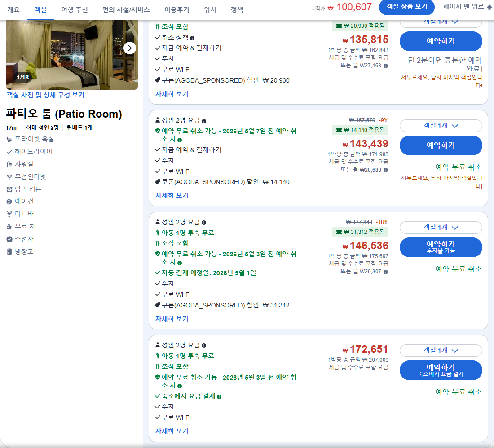The height and width of the screenshot is (448, 494).
Task: Click shield icon by 5월 7일 free cancellation
Action: coord(158,131)
